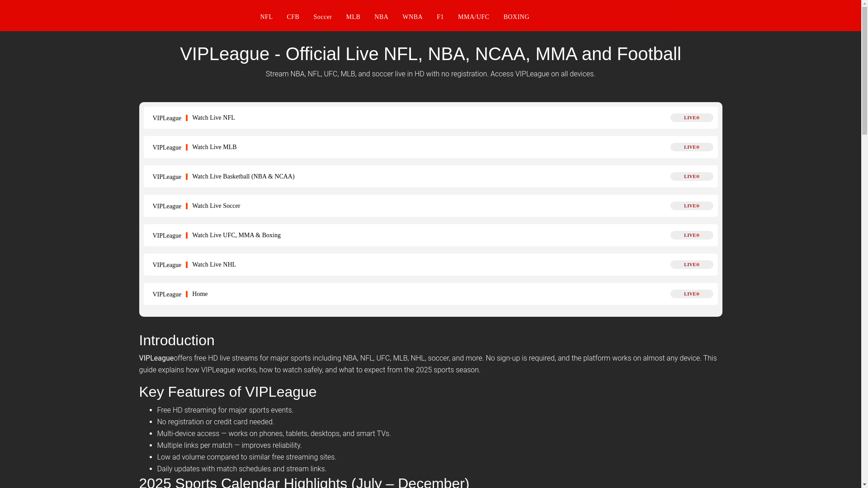Viewport: 868px width, 488px height.
Task: Open the Watch Live NHL link
Action: 214,265
